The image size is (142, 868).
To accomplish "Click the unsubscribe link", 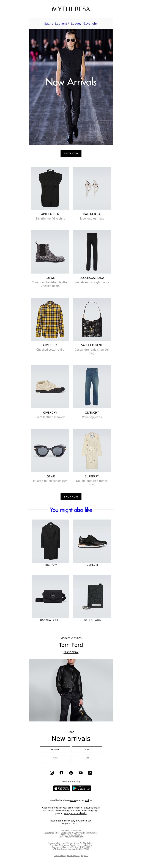I will pos(91,807).
